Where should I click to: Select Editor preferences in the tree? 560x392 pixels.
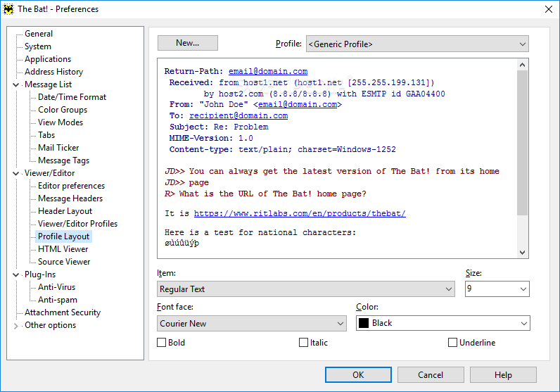(72, 186)
